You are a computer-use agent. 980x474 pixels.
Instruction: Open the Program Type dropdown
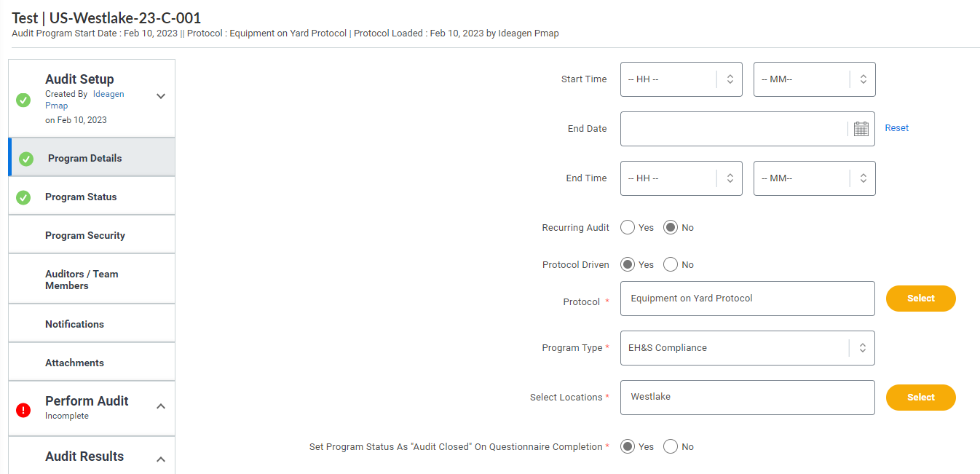point(748,348)
